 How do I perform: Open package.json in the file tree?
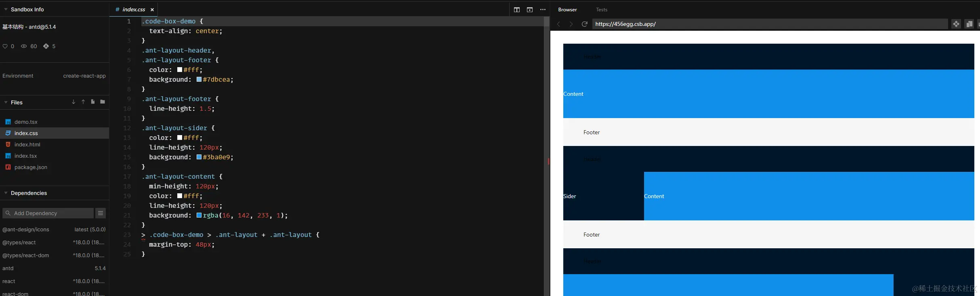pos(55,167)
